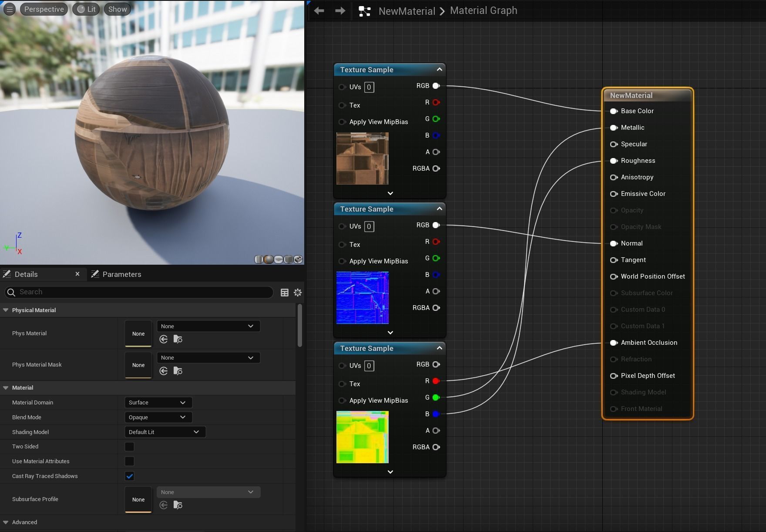The height and width of the screenshot is (532, 766).
Task: Click the Specular input pin
Action: [614, 144]
